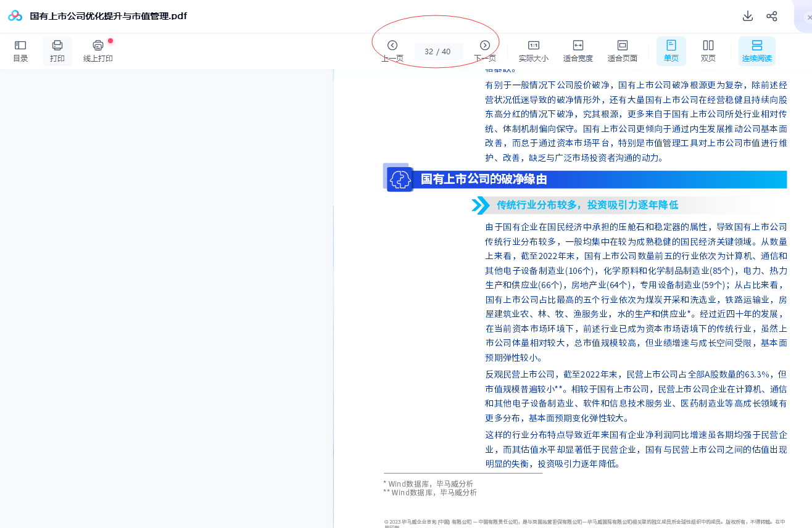Go to next page with 下一页 arrow
Image resolution: width=812 pixels, height=528 pixels.
coord(485,46)
